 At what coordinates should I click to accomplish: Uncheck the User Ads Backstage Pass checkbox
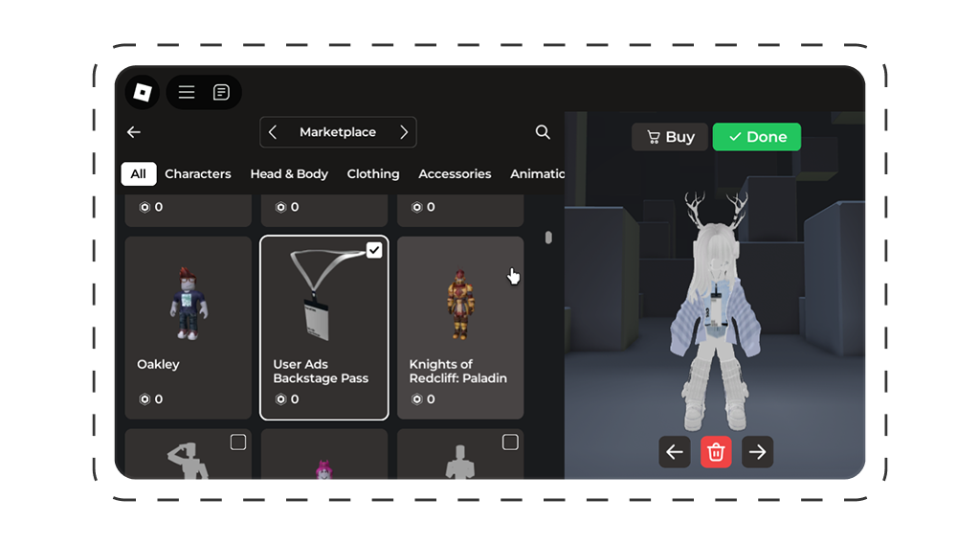click(x=374, y=250)
